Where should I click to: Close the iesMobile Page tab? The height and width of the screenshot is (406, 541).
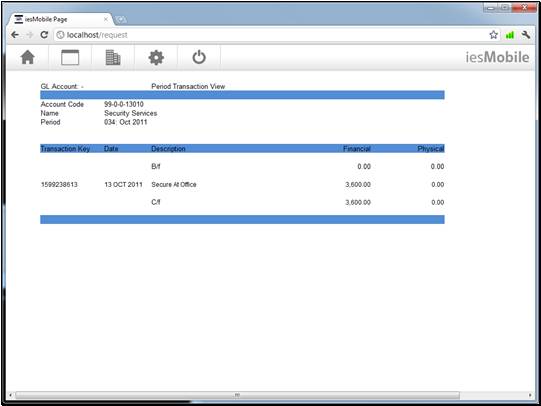[x=106, y=19]
